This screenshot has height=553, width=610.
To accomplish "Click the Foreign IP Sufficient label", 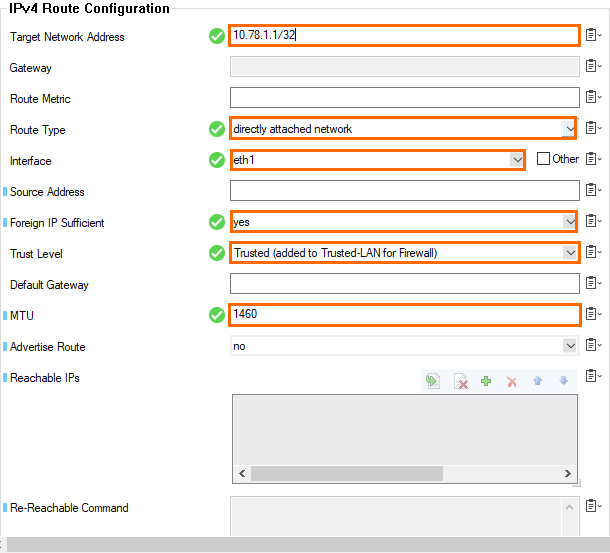I will [57, 223].
